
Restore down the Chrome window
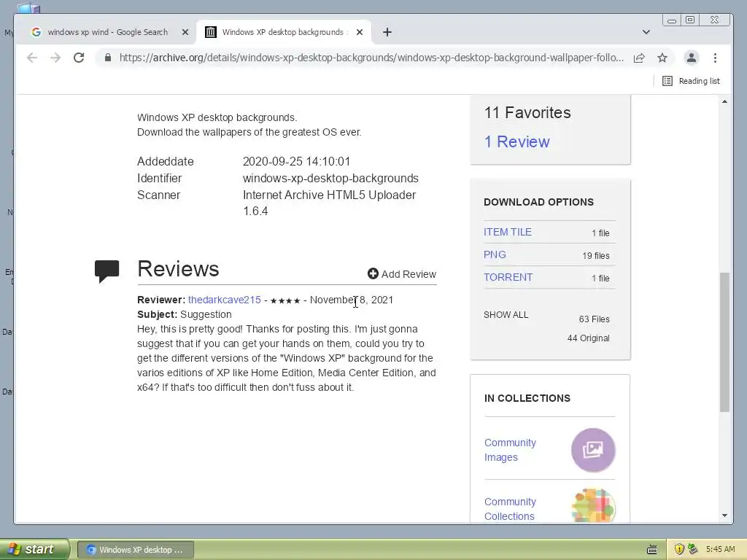click(x=690, y=20)
